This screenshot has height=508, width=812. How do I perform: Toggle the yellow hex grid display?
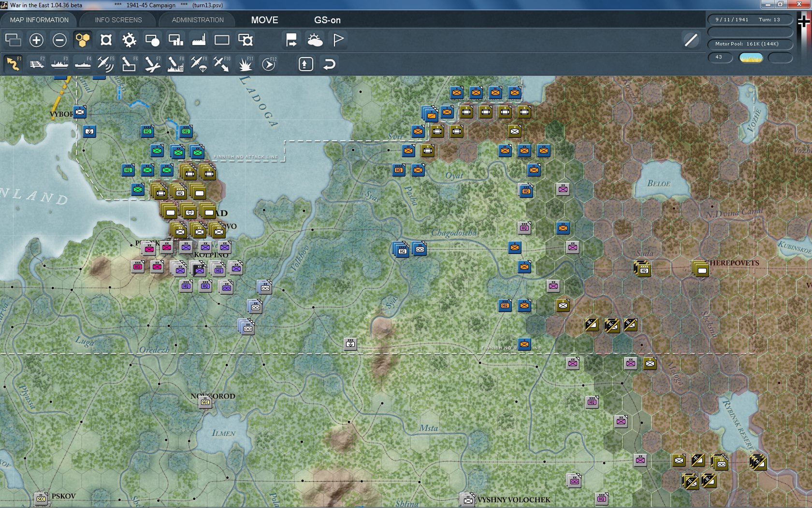coord(83,40)
